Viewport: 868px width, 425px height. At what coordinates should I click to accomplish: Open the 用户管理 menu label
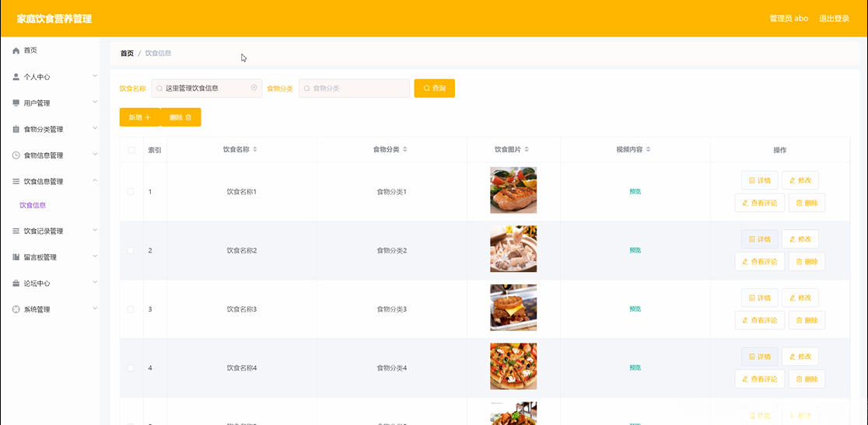pyautogui.click(x=37, y=103)
